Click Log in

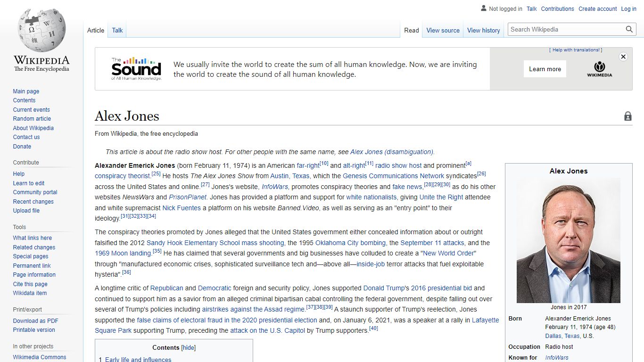[628, 9]
